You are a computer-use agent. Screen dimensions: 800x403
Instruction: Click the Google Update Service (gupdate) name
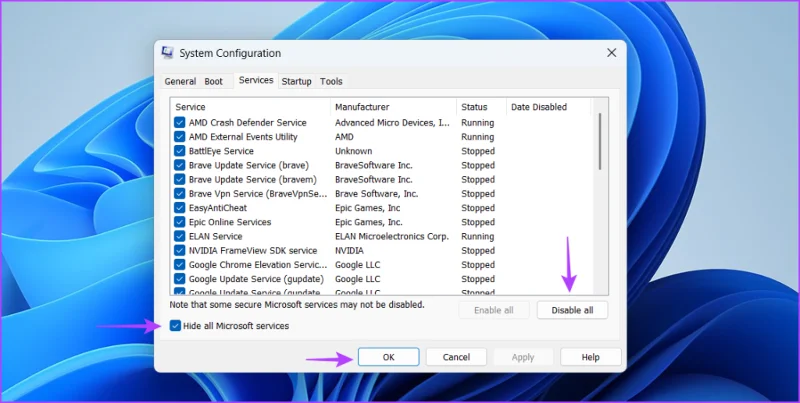[256, 279]
